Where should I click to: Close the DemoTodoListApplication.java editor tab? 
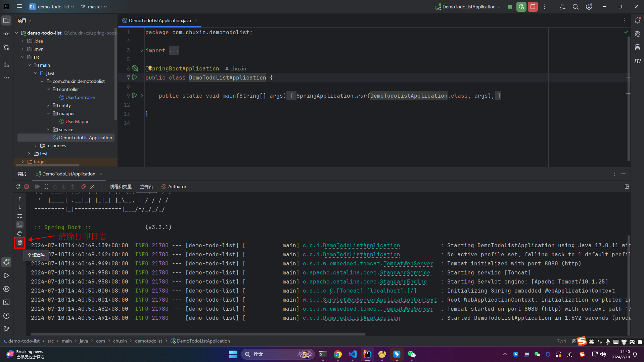pyautogui.click(x=196, y=20)
